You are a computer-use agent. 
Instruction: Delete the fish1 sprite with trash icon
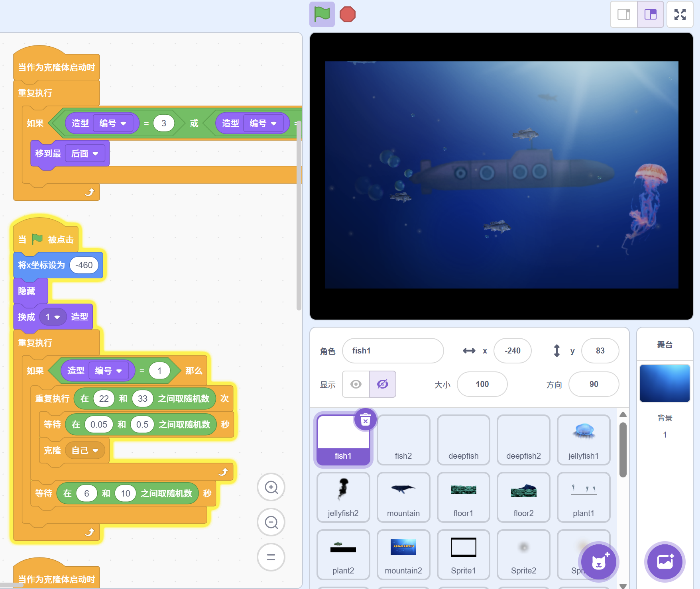365,419
